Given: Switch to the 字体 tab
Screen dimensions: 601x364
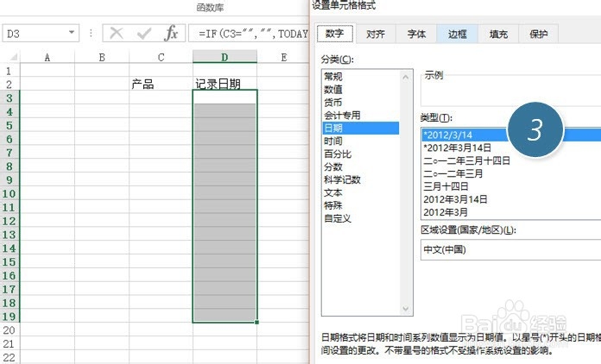Looking at the screenshot, I should click(416, 34).
